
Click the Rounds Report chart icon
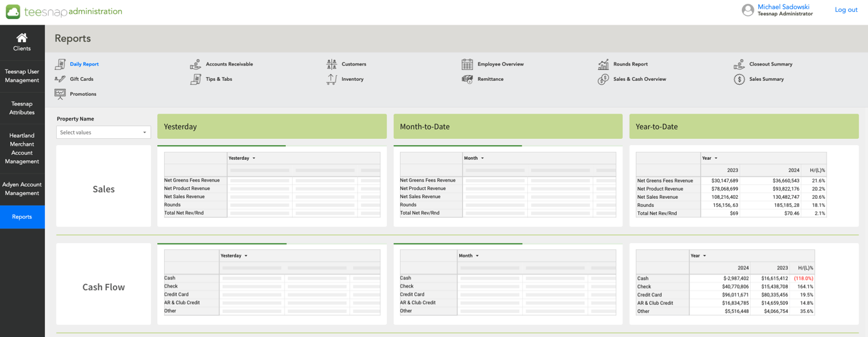[x=604, y=64]
